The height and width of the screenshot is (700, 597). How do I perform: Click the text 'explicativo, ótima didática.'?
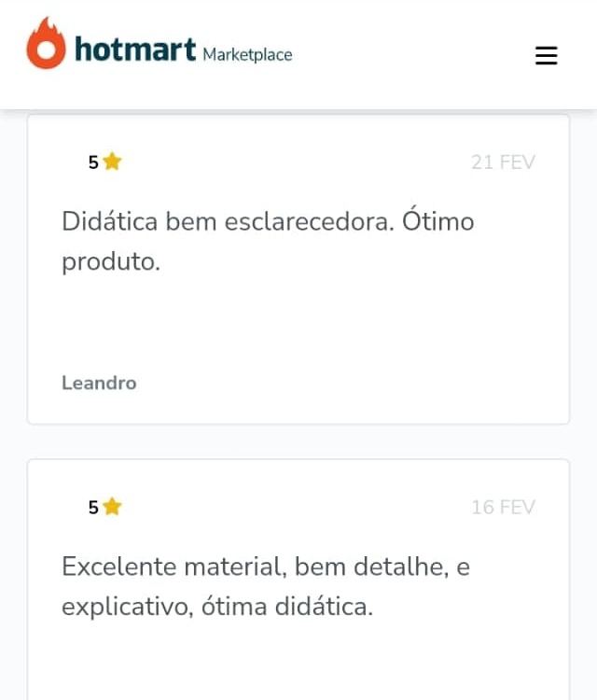pyautogui.click(x=217, y=607)
